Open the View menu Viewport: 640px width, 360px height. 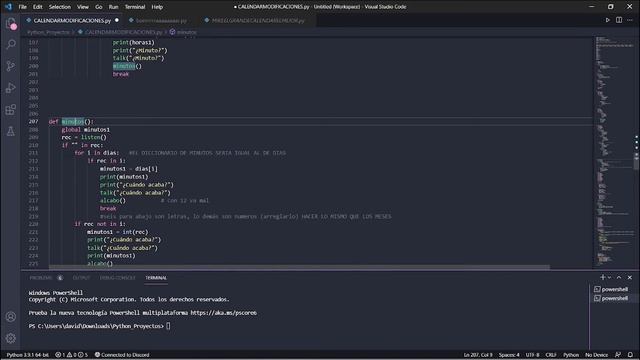pos(83,7)
